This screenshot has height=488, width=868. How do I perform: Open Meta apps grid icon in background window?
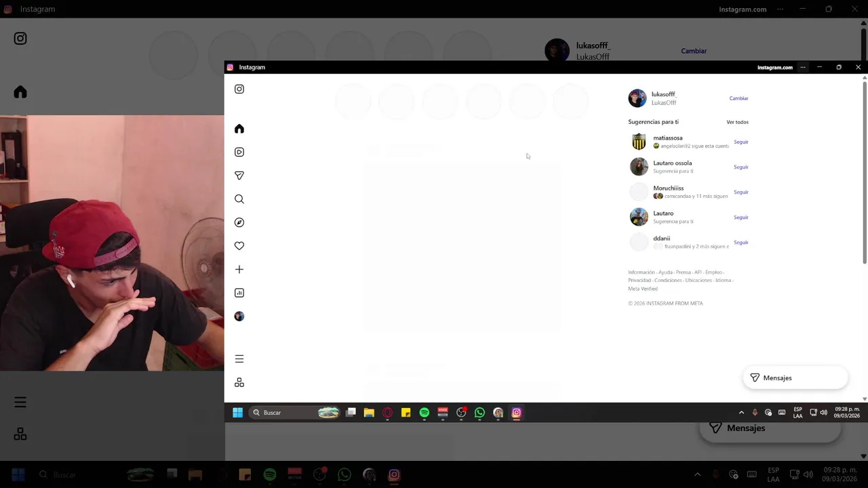pos(20,434)
